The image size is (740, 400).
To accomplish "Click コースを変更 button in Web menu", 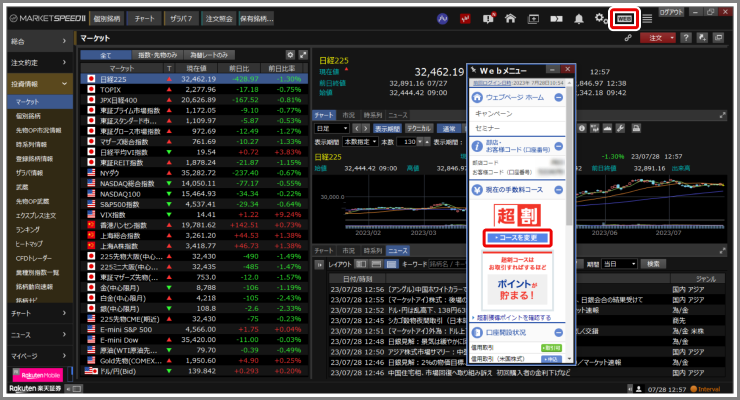I will 517,238.
